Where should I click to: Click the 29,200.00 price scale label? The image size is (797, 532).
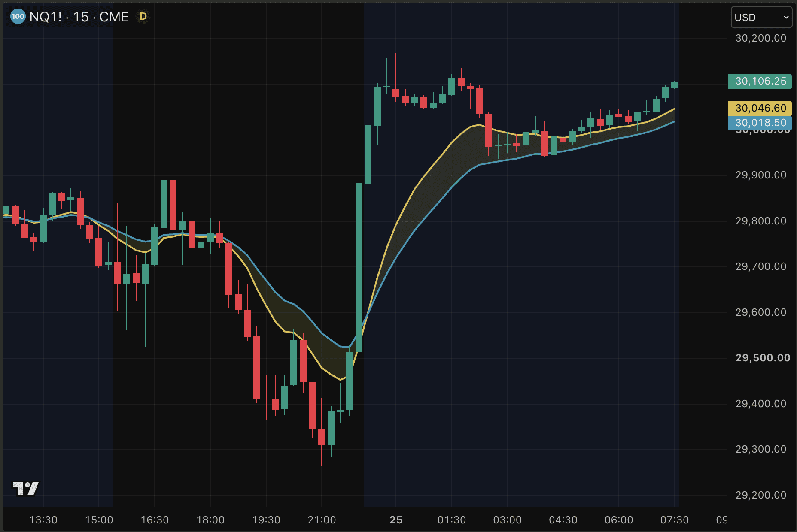tap(761, 495)
